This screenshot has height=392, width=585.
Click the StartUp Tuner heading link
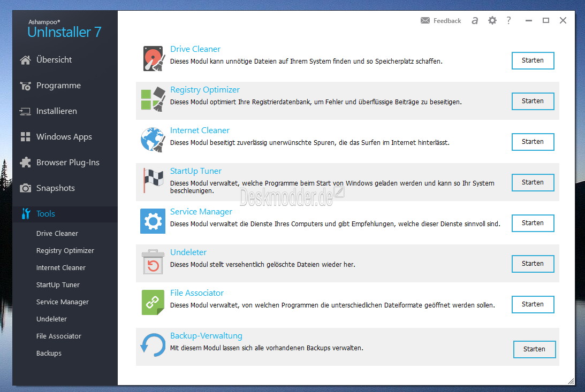(196, 171)
